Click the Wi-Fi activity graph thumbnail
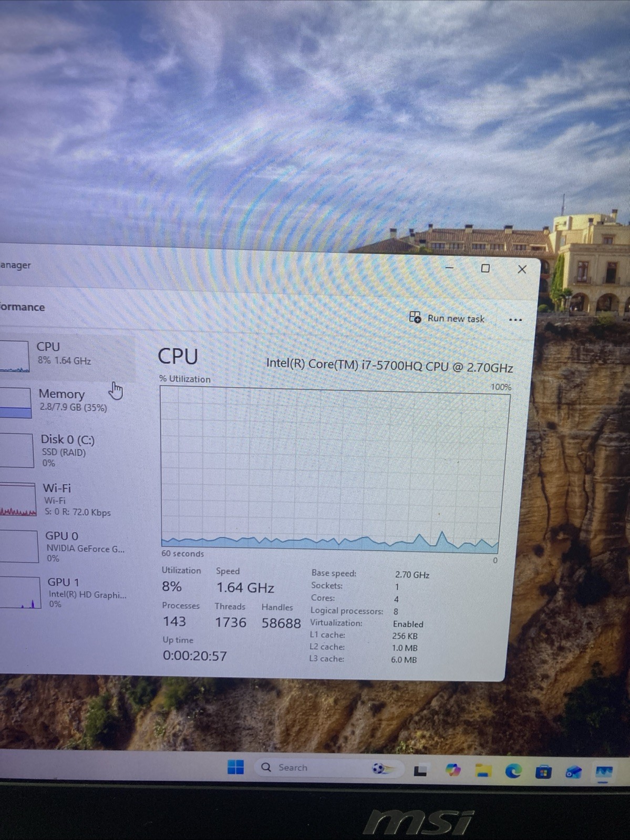 18,500
